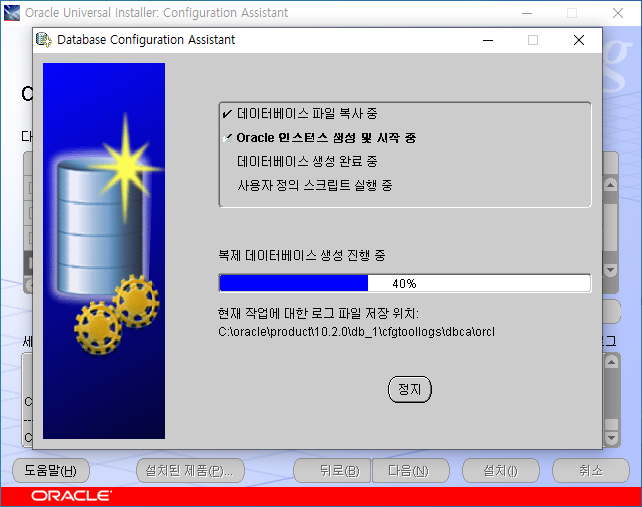Click the 뒤로(B) back button

click(332, 470)
